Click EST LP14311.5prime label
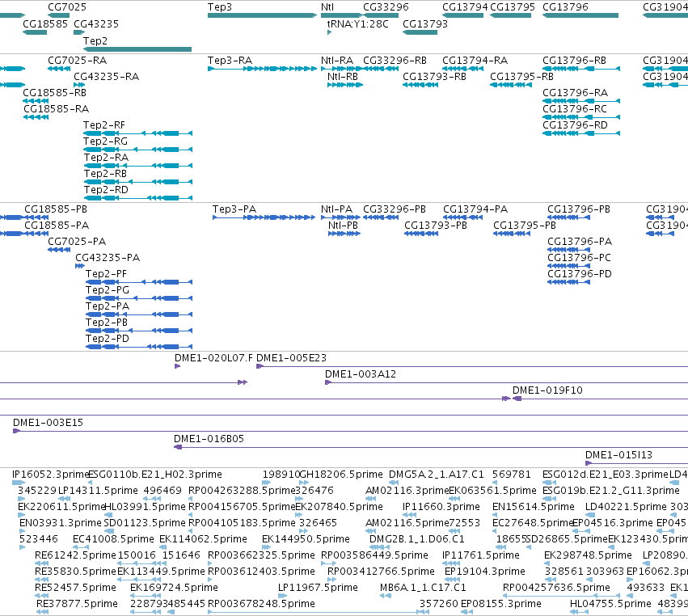The image size is (688, 616). (98, 490)
